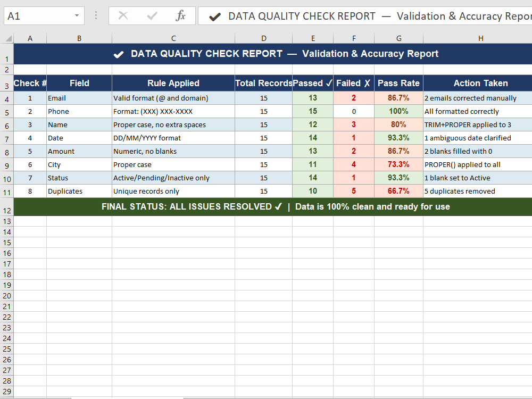This screenshot has width=532, height=399.
Task: Select Failed value 0 for Phone
Action: coord(354,111)
